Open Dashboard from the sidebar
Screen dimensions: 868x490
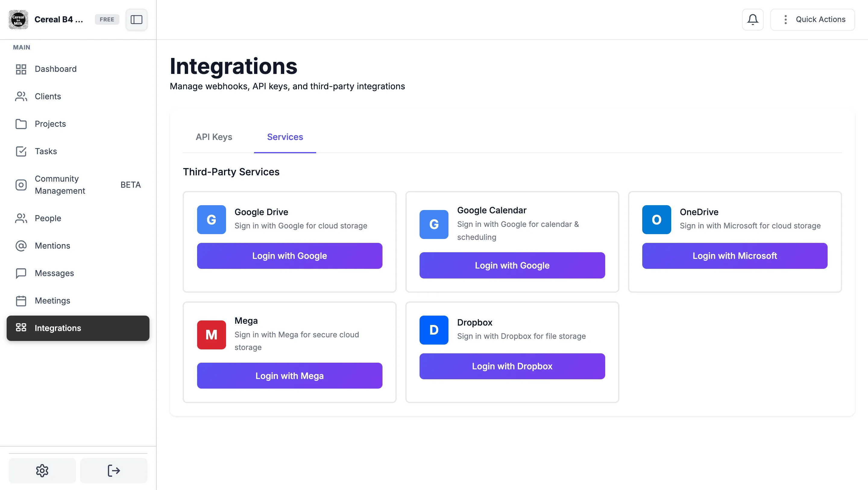pyautogui.click(x=55, y=69)
